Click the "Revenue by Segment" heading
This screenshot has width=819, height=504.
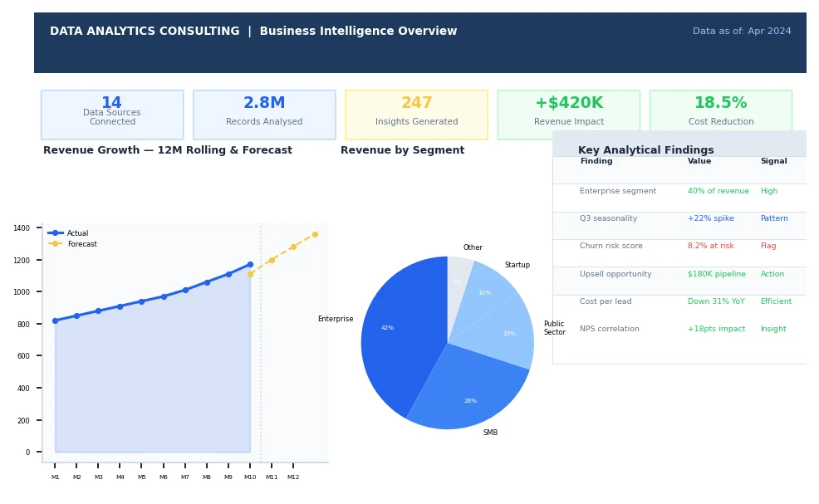[x=402, y=150]
